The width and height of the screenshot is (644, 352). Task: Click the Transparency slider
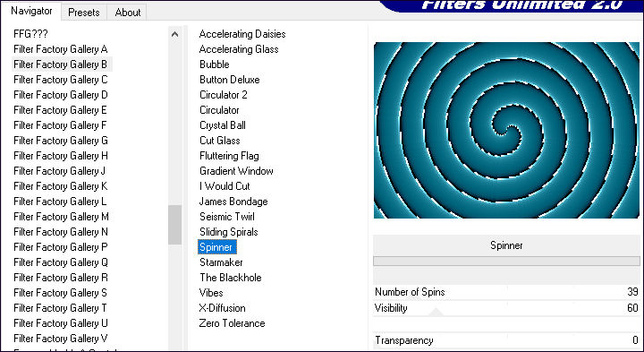[x=506, y=340]
